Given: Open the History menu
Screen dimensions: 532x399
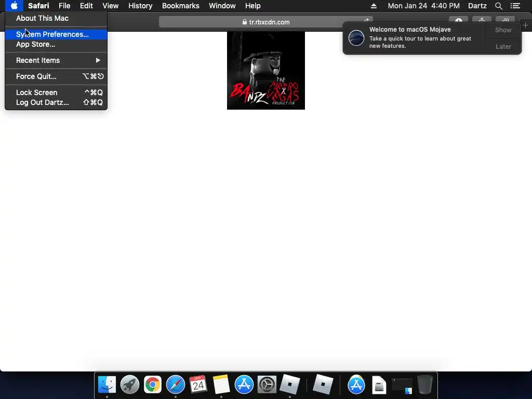Looking at the screenshot, I should [x=140, y=6].
